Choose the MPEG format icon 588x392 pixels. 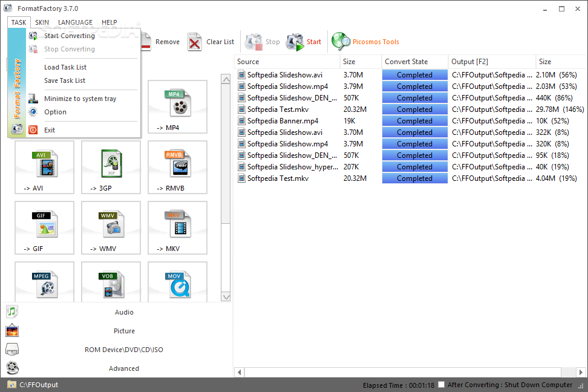[x=45, y=285]
